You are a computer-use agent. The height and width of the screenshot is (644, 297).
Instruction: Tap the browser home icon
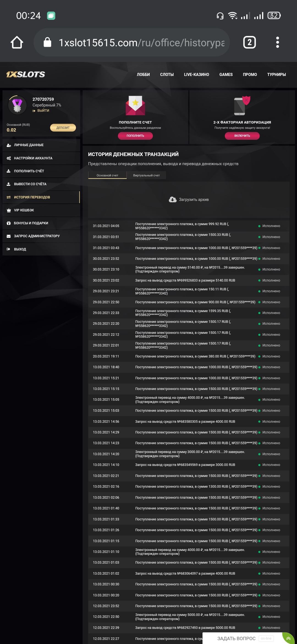click(17, 42)
